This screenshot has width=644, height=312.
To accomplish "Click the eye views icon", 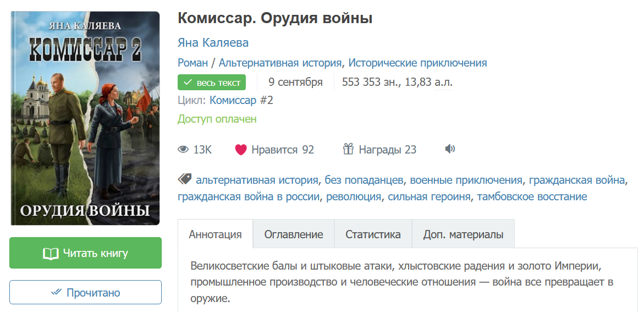I will coord(183,150).
